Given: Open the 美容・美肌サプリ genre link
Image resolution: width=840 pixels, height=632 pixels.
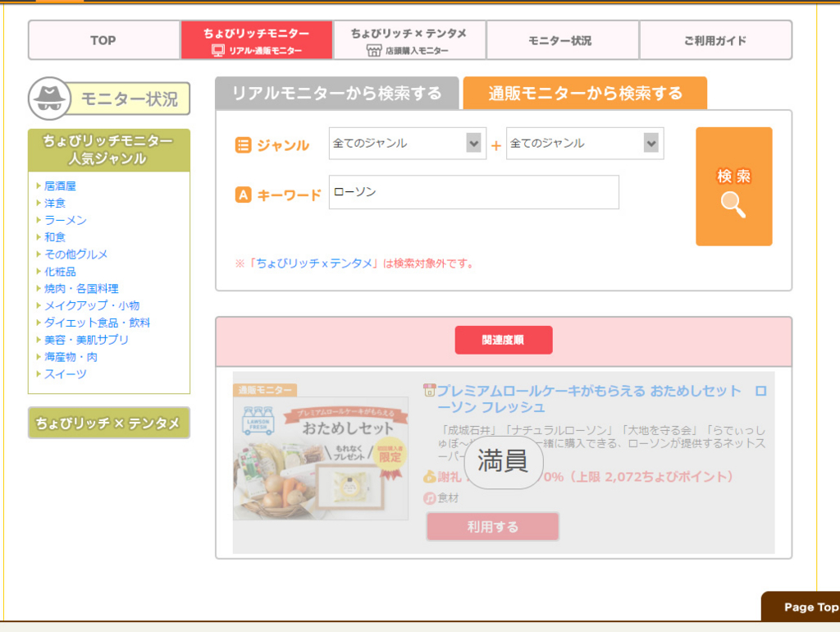Looking at the screenshot, I should (86, 340).
